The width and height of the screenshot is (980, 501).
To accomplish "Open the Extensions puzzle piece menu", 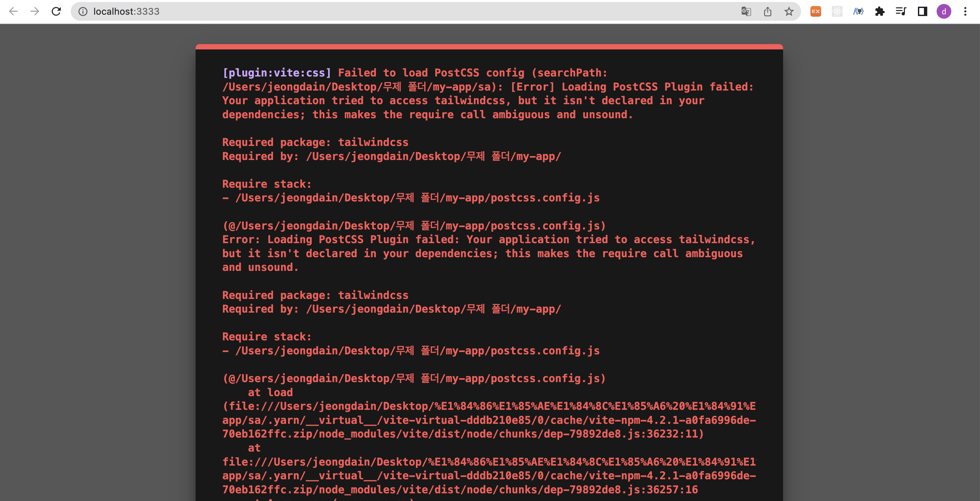I will pyautogui.click(x=880, y=11).
